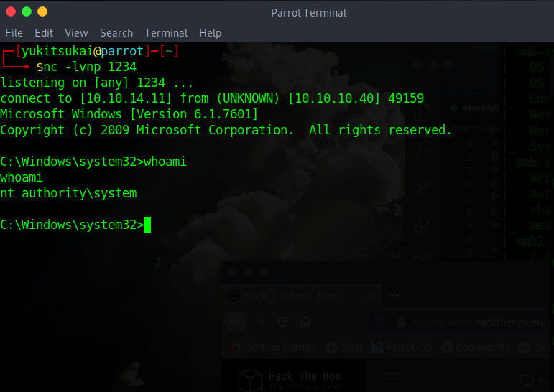Click 'home' in the background editor breadcrumb
This screenshot has height=392, width=554.
click(x=464, y=129)
